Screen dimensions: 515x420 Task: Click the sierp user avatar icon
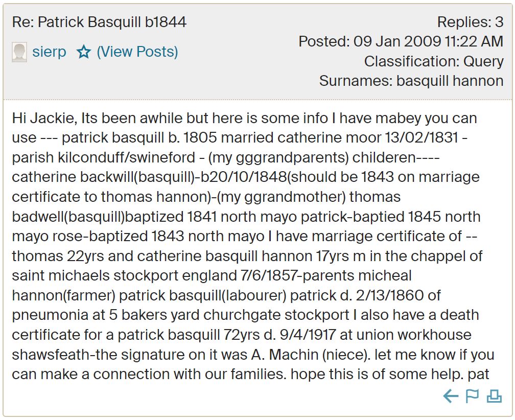[x=19, y=52]
